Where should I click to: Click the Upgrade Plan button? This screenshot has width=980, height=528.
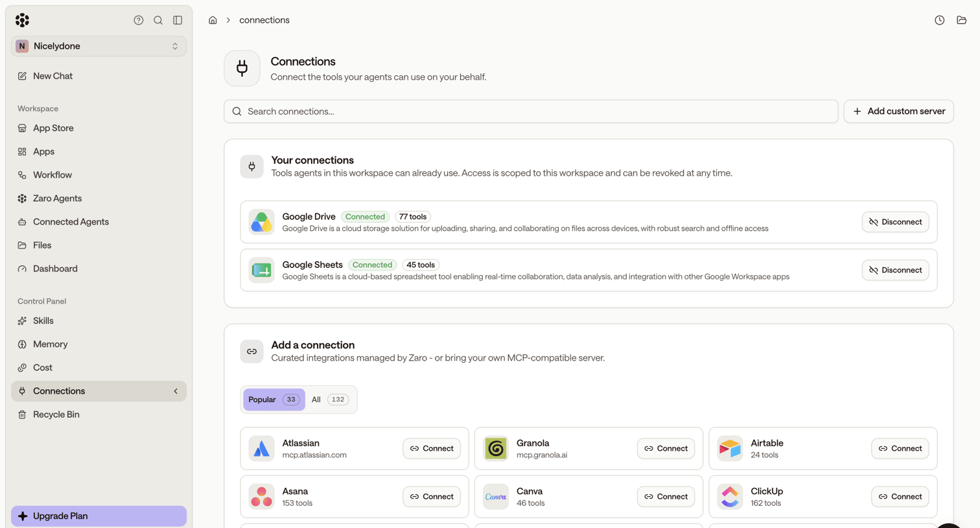pos(99,516)
